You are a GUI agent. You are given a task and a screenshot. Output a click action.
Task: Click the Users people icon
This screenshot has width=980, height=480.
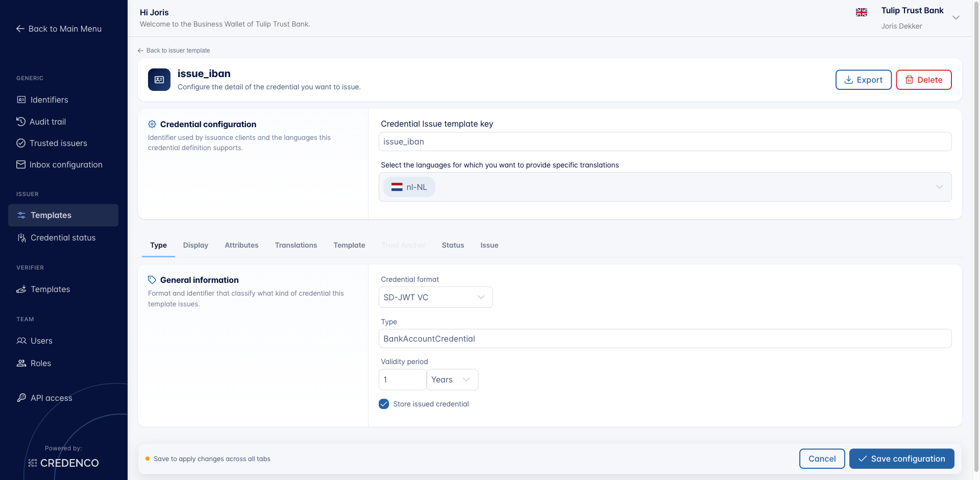click(21, 341)
